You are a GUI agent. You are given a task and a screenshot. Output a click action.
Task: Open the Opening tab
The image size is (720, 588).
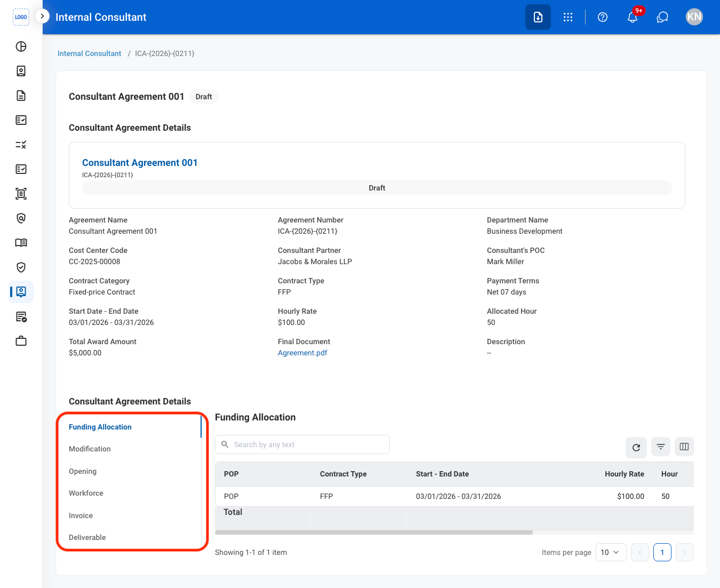(83, 471)
